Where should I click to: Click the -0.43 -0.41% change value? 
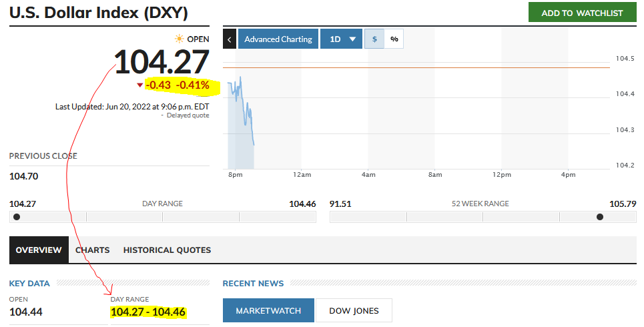pos(178,85)
